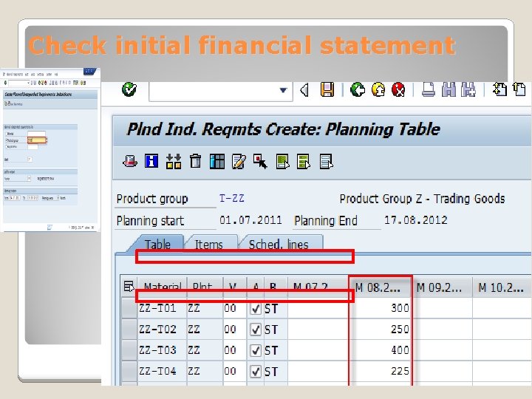Click the M 10.2... column header
This screenshot has height=399, width=532.
pyautogui.click(x=502, y=287)
